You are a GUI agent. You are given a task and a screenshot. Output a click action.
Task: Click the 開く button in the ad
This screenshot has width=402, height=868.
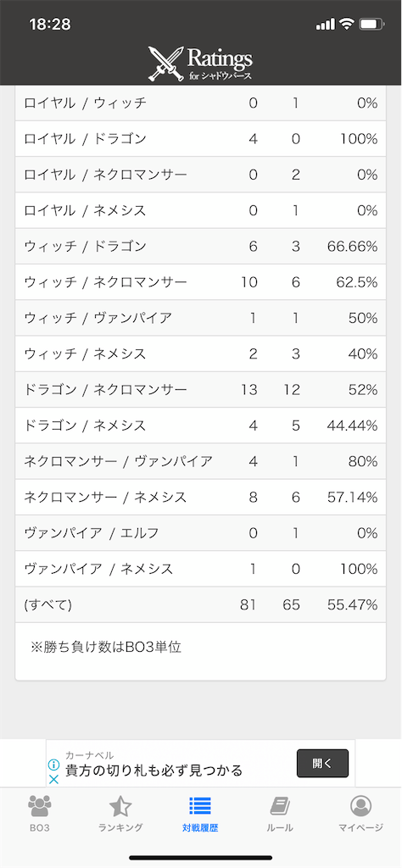pos(323,764)
